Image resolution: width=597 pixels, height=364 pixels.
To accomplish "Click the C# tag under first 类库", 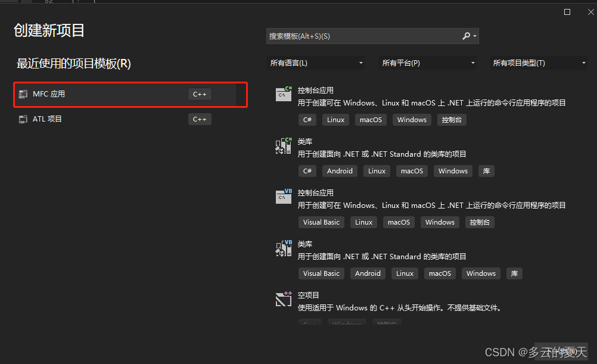I will (307, 171).
